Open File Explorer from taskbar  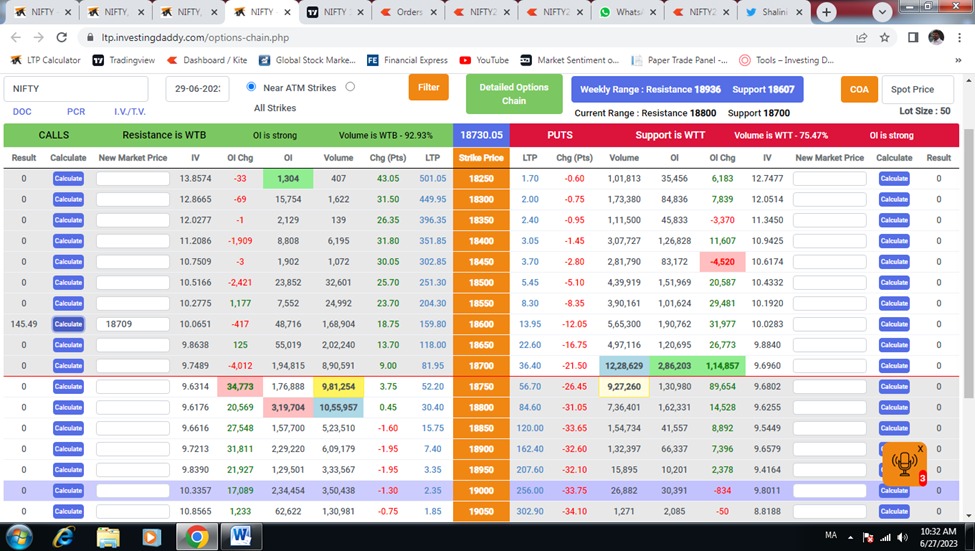pos(108,537)
